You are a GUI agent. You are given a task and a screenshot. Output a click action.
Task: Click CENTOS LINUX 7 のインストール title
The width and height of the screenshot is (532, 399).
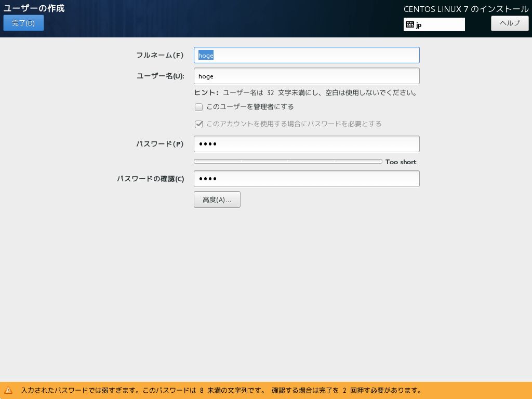(x=466, y=9)
